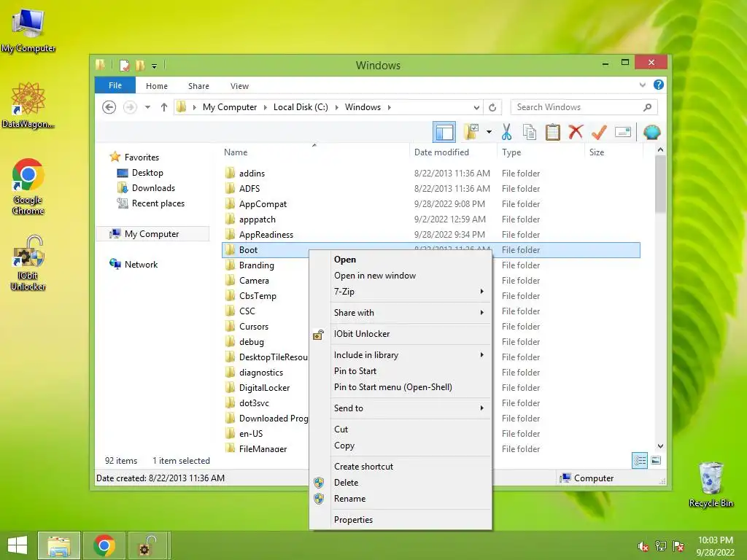Switch to Details view icon
The width and height of the screenshot is (747, 560).
pyautogui.click(x=639, y=461)
